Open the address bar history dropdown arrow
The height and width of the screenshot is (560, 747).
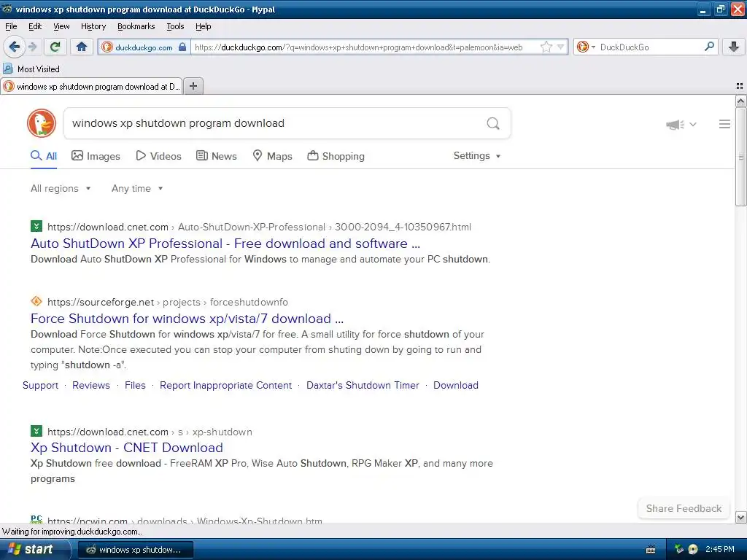click(561, 47)
